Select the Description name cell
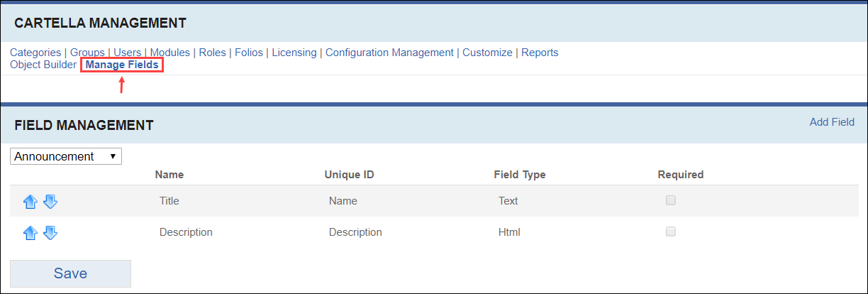This screenshot has height=294, width=868. pos(186,232)
